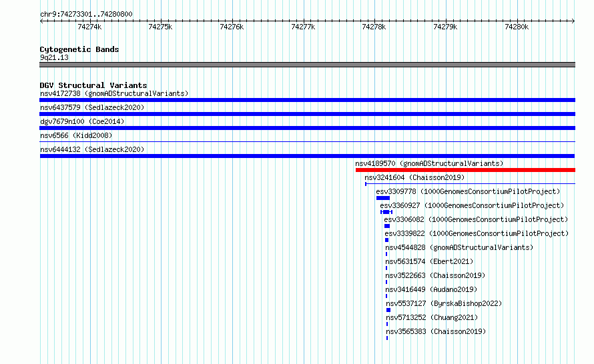The height and width of the screenshot is (364, 594).
Task: Click the blue bar beneath nsv6437579
Action: point(307,114)
